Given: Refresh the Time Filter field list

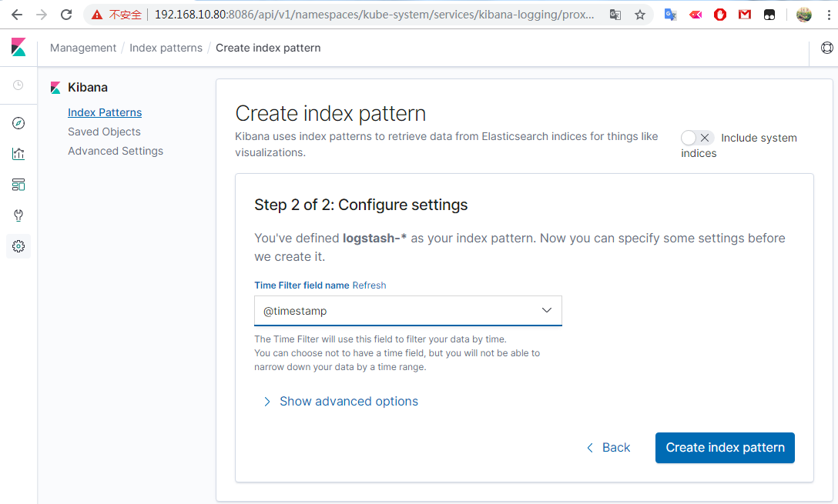Looking at the screenshot, I should 369,285.
